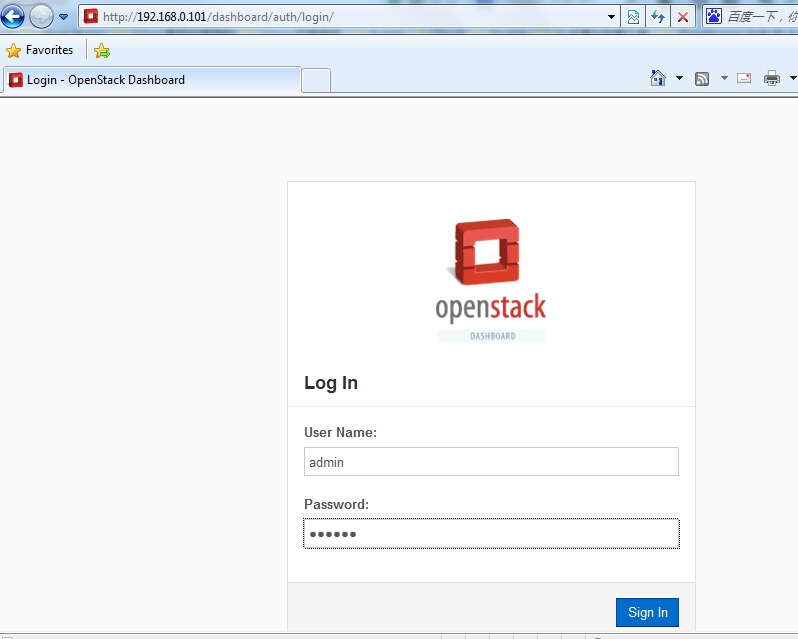Click the Home house icon in command bar
Screen dimensions: 798x639
[658, 78]
